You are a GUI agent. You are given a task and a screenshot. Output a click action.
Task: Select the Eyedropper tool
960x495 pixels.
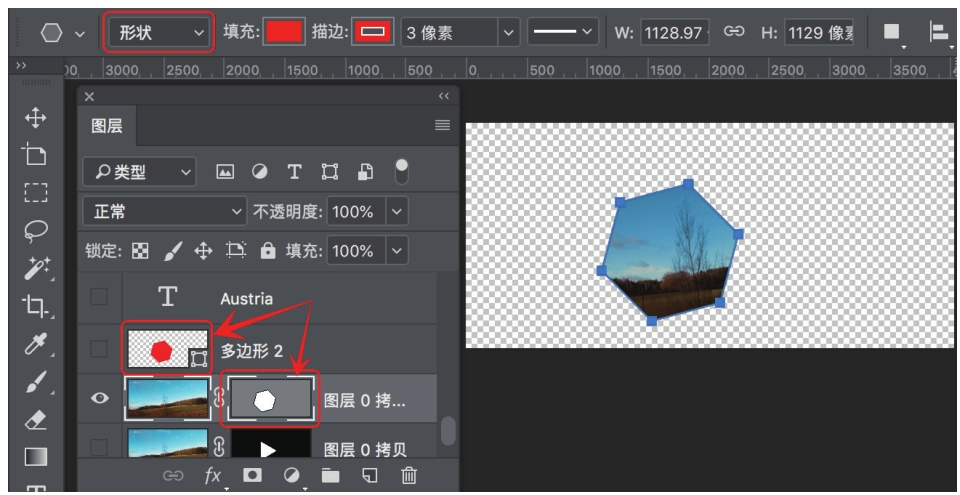[36, 344]
